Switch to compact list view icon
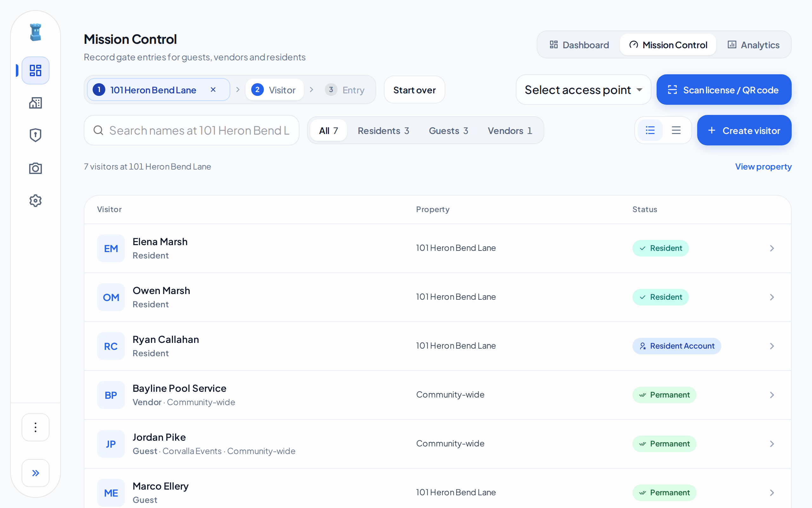The height and width of the screenshot is (508, 812). 676,130
